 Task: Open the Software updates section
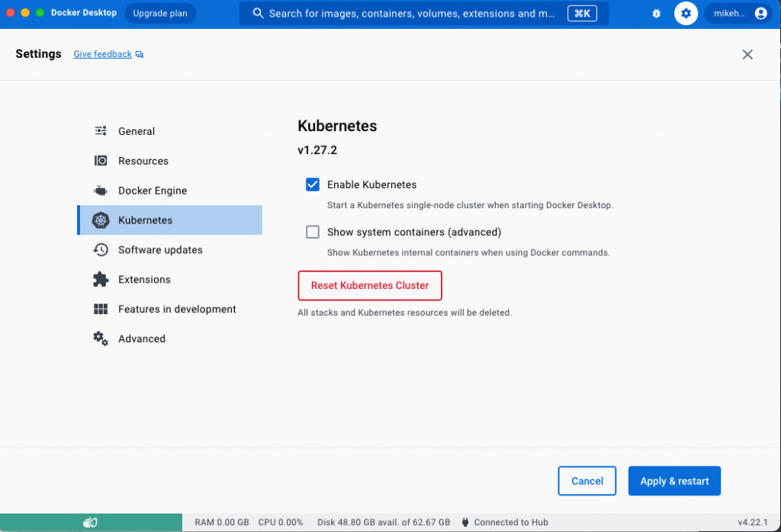point(170,250)
